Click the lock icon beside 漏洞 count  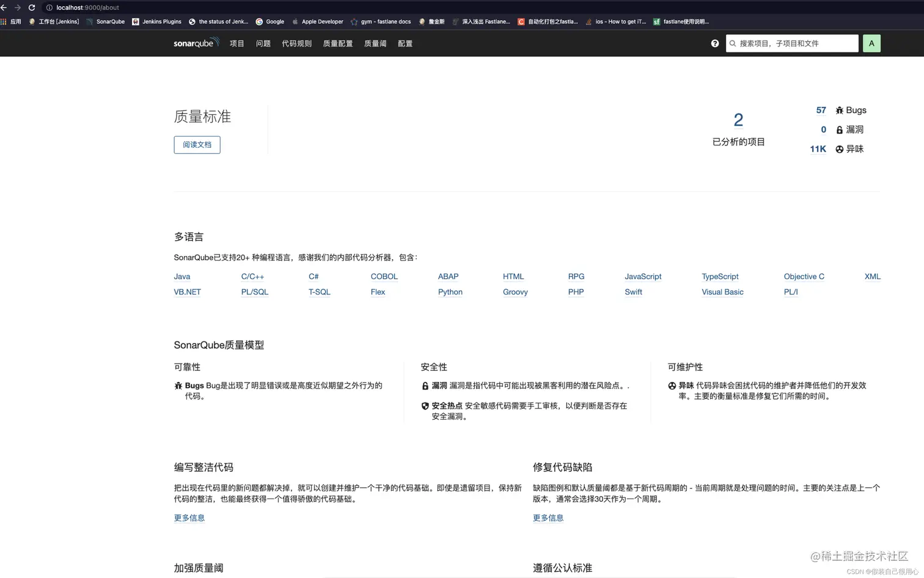click(x=840, y=130)
